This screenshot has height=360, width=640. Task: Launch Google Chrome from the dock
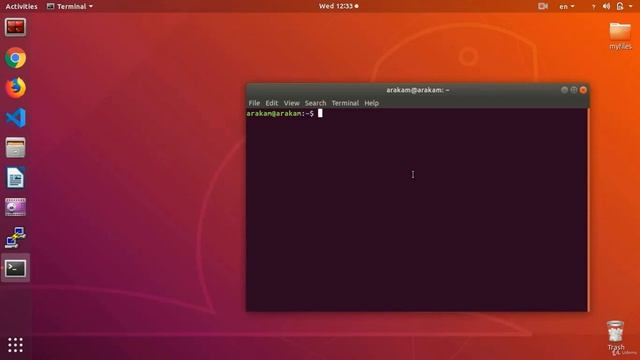[x=16, y=58]
